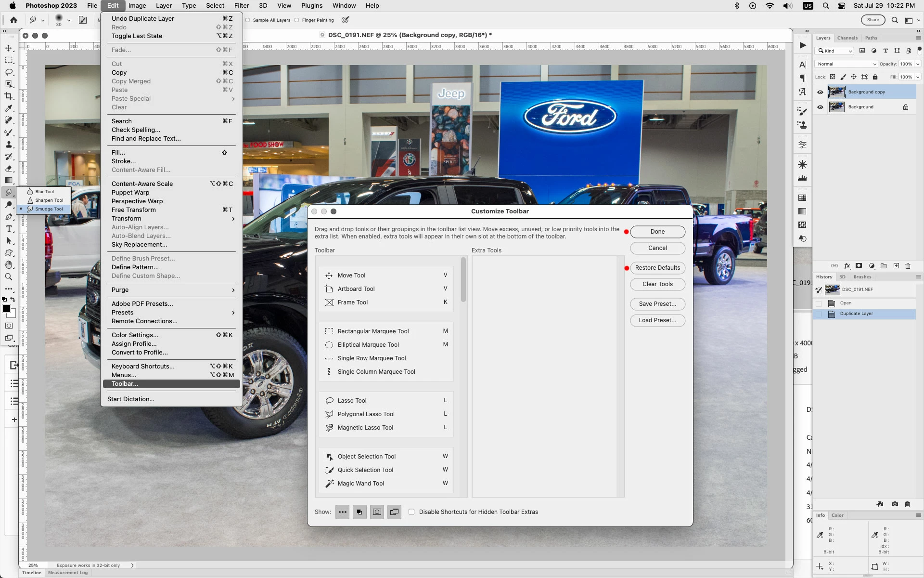Open the Normal blend mode dropdown

(x=846, y=64)
